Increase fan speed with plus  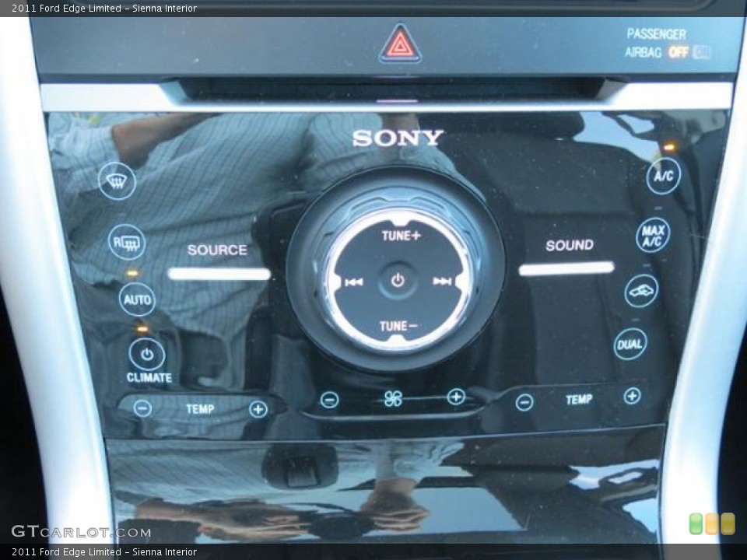click(456, 396)
